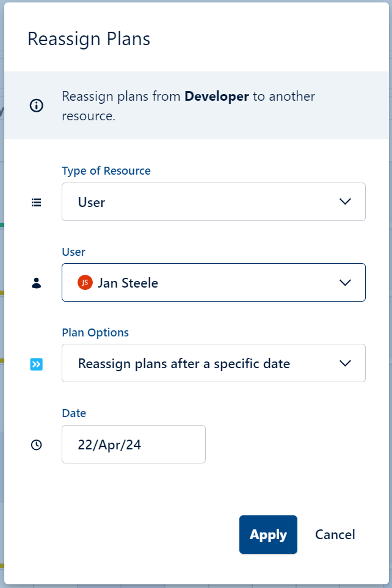Image resolution: width=392 pixels, height=588 pixels.
Task: Click the person icon beside the User field
Action: (x=36, y=282)
